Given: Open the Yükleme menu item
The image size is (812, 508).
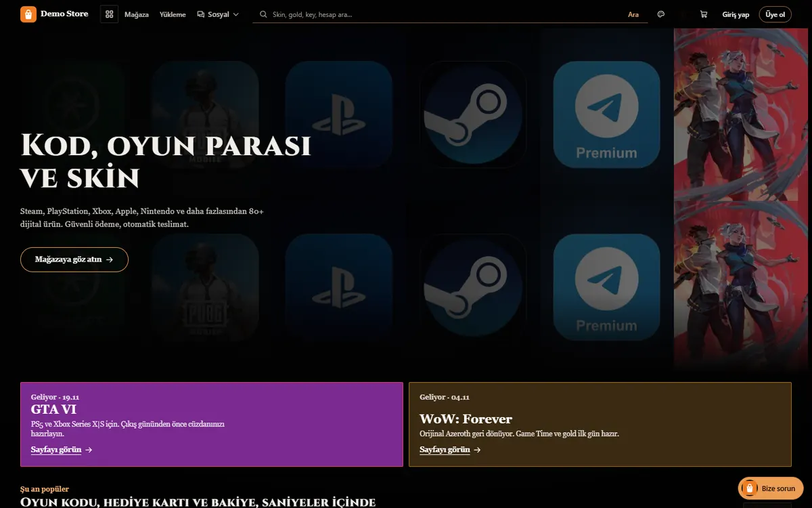Looking at the screenshot, I should (173, 14).
